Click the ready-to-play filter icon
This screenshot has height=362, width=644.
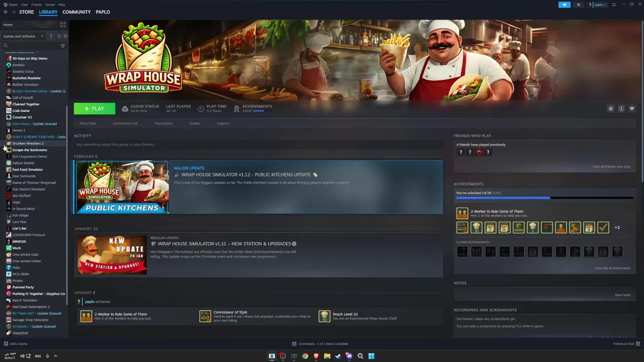pos(65,36)
